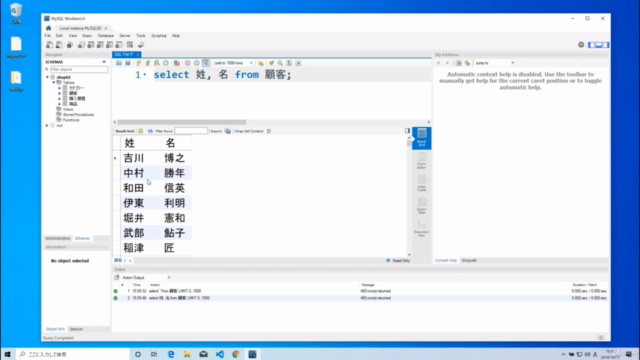The width and height of the screenshot is (640, 360).
Task: Save the SQL script with the disk icon
Action: (x=128, y=63)
